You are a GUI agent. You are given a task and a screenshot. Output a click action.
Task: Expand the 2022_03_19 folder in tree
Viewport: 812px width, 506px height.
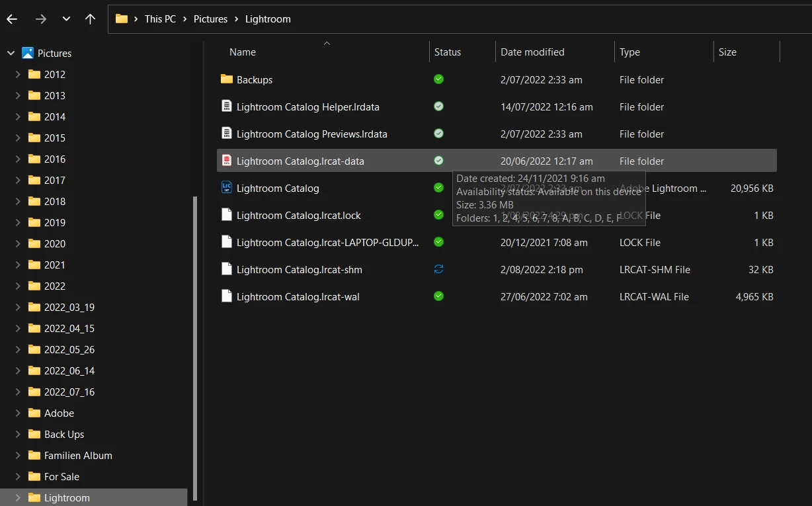click(18, 307)
